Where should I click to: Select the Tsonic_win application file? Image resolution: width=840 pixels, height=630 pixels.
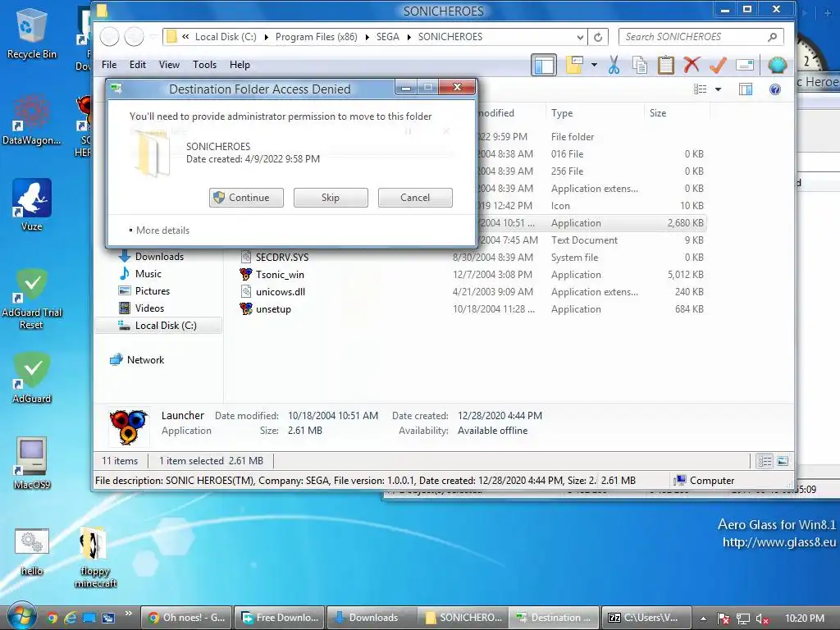click(x=280, y=274)
